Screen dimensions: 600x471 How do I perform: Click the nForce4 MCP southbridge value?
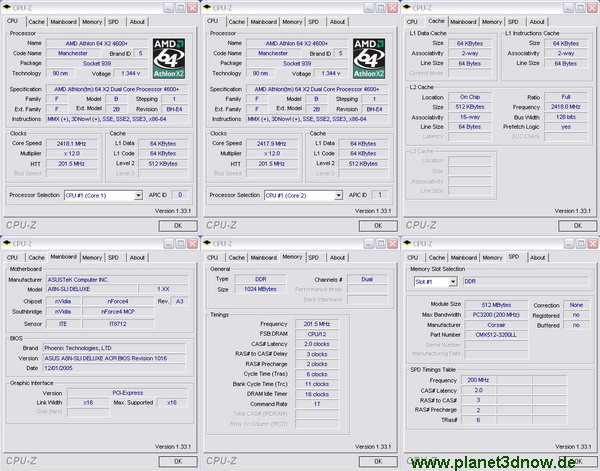[x=118, y=312]
